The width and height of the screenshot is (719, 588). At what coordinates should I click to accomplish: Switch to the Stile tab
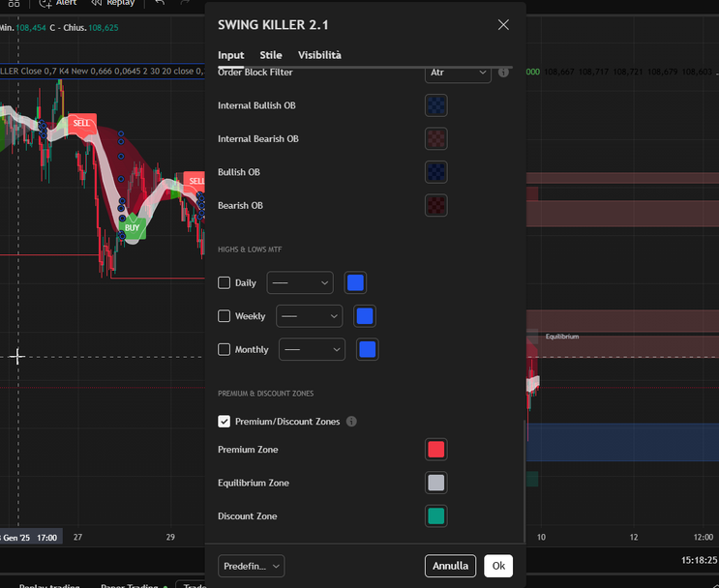click(x=271, y=55)
